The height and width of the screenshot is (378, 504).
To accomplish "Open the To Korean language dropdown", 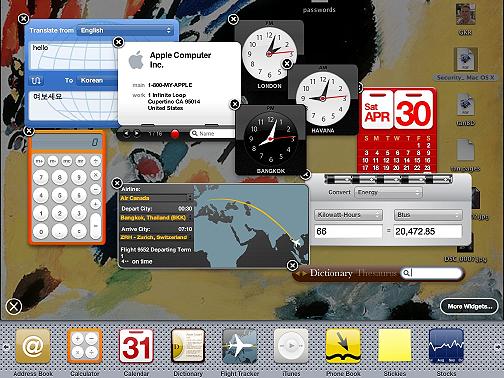I will [97, 80].
